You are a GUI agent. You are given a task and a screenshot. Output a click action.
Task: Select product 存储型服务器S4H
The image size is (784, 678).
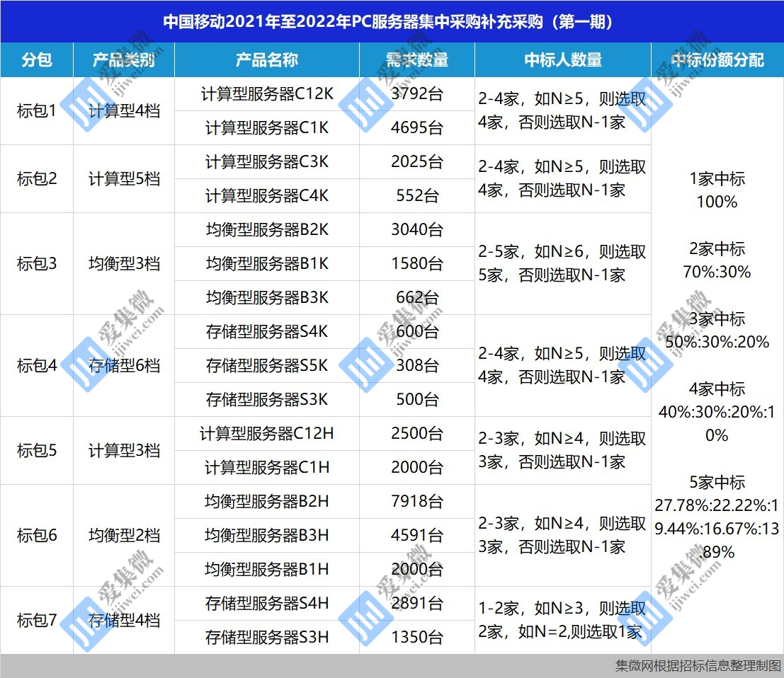tap(267, 603)
